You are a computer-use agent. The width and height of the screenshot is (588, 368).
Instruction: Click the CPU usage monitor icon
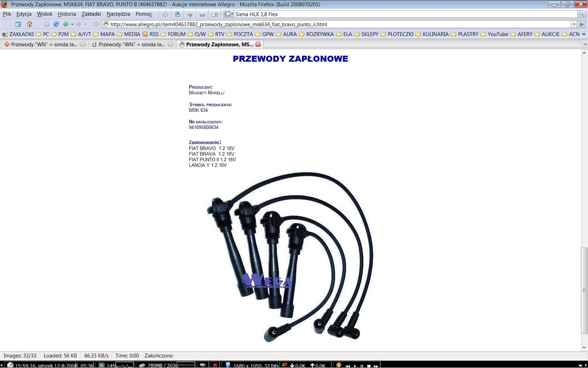(x=101, y=365)
